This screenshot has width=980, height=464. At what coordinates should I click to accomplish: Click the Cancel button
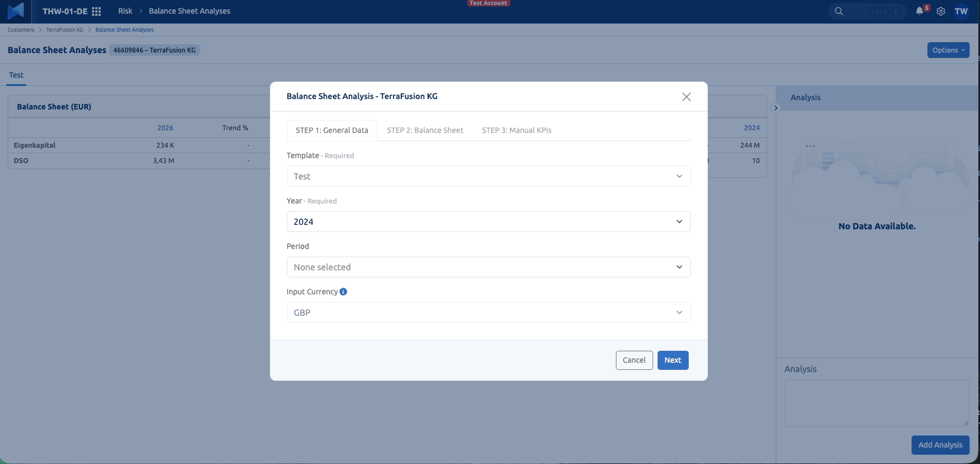634,360
